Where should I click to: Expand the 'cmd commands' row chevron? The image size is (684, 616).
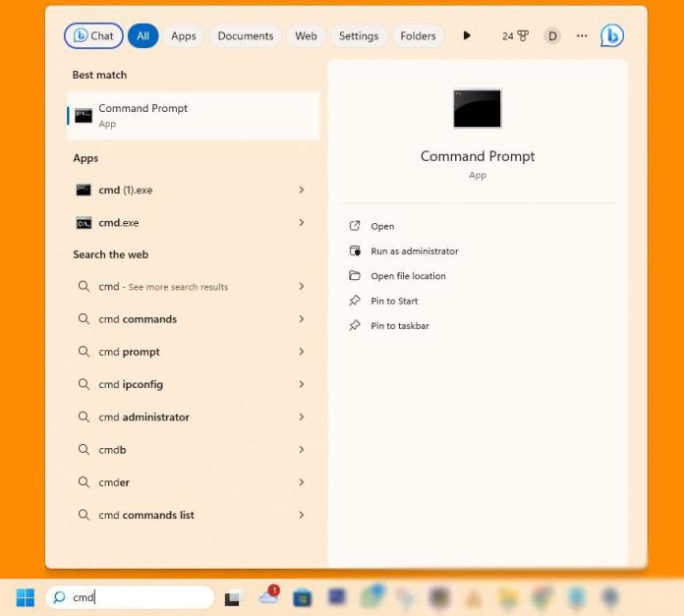click(x=302, y=319)
